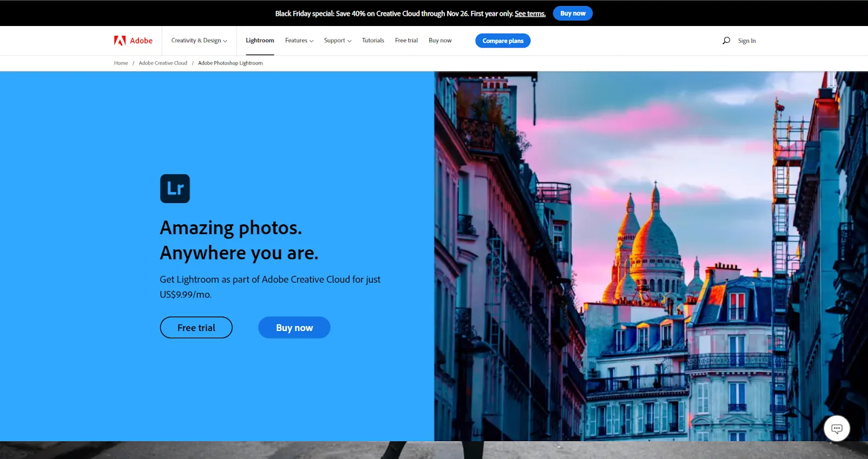
Task: Open the chat support bubble icon
Action: tap(837, 429)
